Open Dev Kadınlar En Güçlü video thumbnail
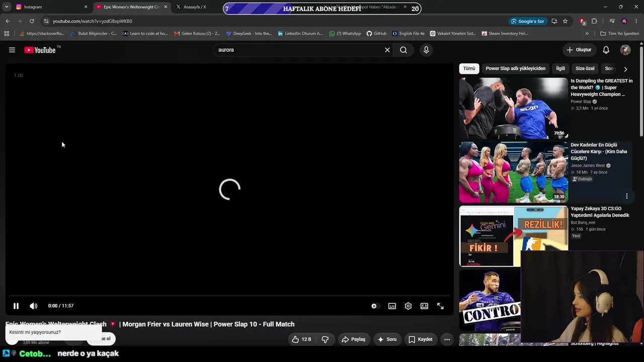 pyautogui.click(x=513, y=172)
